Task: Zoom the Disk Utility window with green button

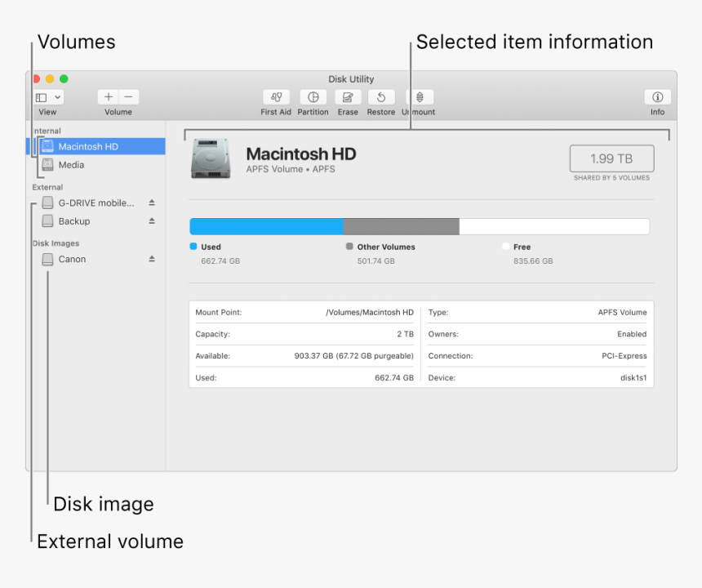Action: click(64, 79)
